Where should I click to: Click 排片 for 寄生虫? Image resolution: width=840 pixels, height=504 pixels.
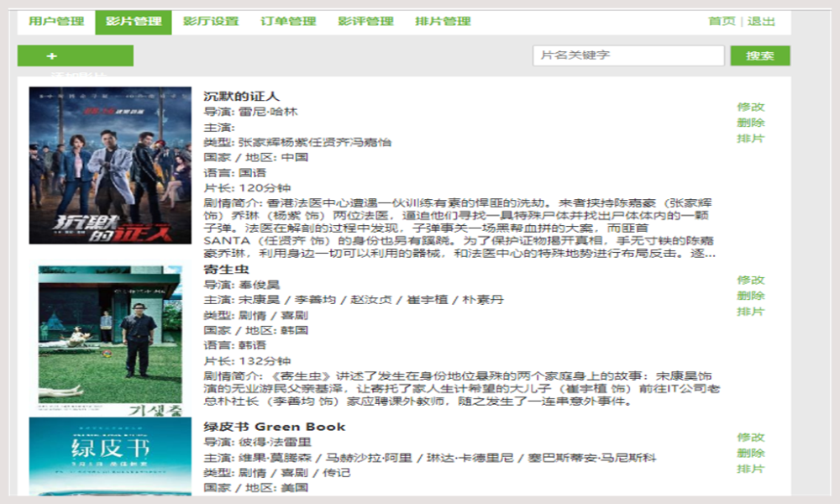[x=750, y=312]
